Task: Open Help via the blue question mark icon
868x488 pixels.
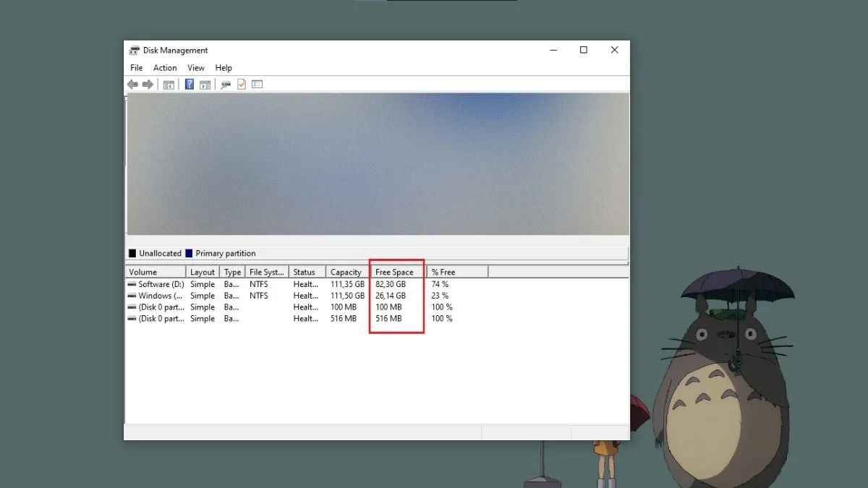Action: click(x=190, y=85)
